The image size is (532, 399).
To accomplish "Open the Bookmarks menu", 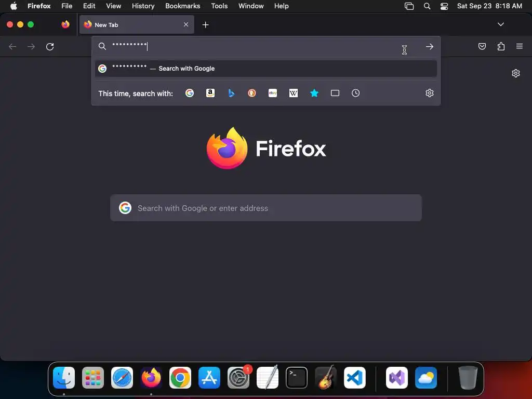I will pos(182,6).
